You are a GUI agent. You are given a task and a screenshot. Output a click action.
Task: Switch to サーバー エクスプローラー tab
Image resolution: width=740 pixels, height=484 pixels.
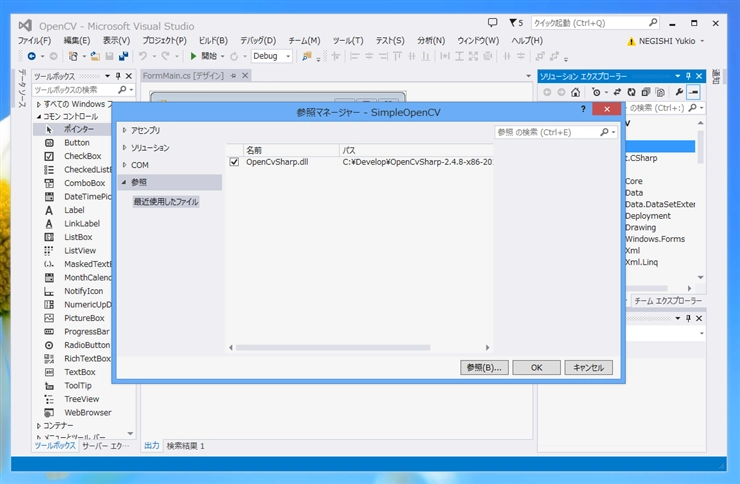(x=105, y=446)
